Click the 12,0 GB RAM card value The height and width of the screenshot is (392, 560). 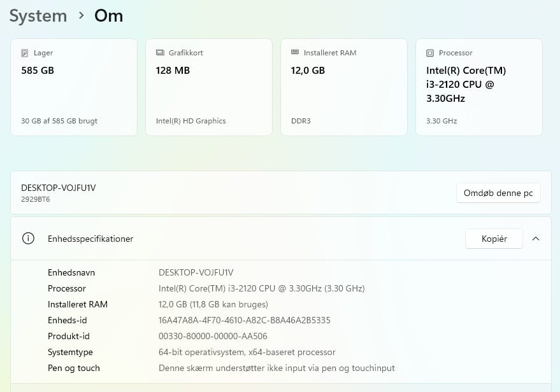pos(308,71)
